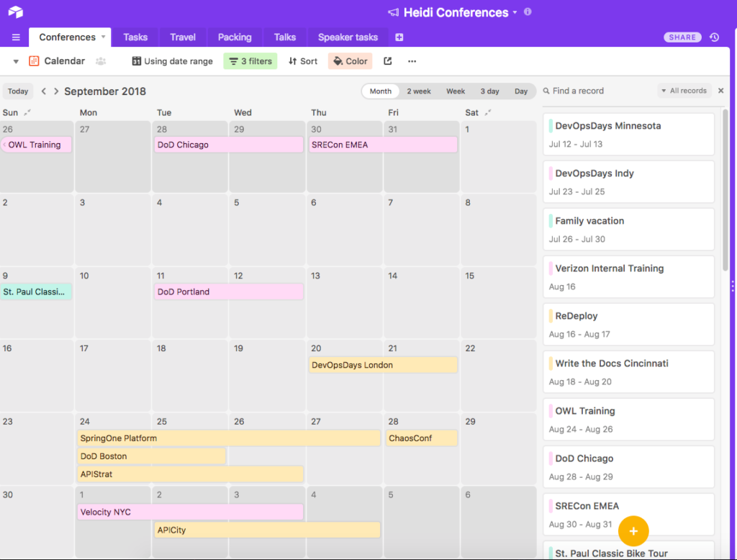Collapse weekend via Sat column arrows icon

tap(488, 112)
